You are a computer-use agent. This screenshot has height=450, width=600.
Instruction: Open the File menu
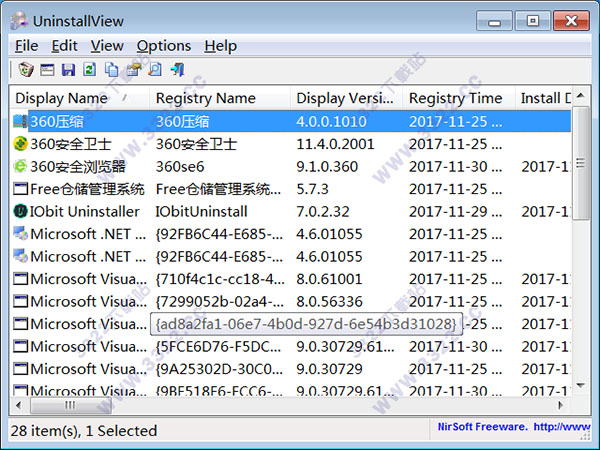[x=26, y=46]
